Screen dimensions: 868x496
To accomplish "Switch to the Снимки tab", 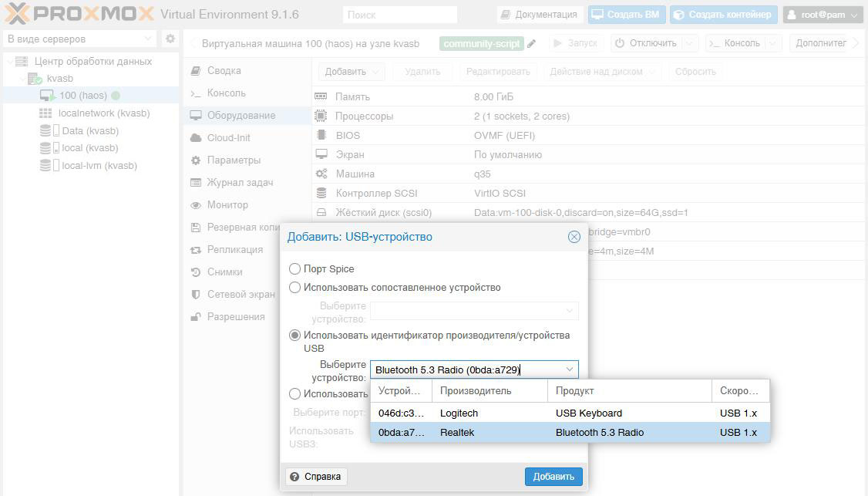I will 233,272.
